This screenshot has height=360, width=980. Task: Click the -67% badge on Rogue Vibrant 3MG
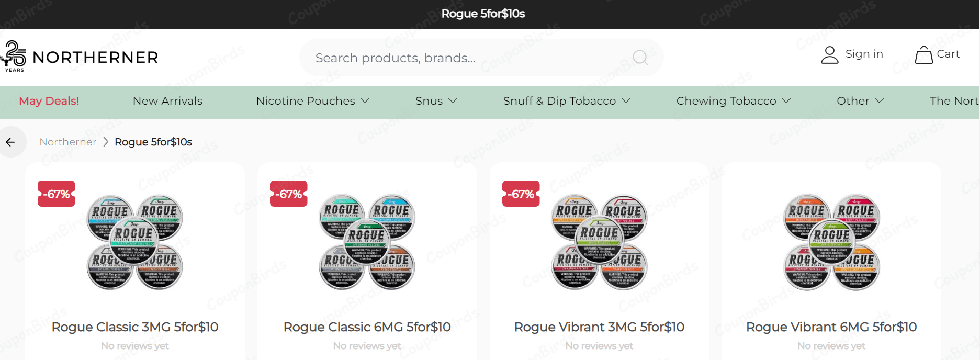[521, 194]
